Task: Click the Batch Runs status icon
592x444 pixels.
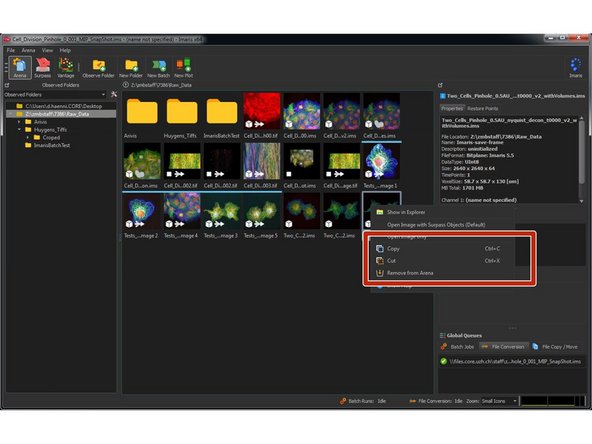Action: (x=343, y=401)
